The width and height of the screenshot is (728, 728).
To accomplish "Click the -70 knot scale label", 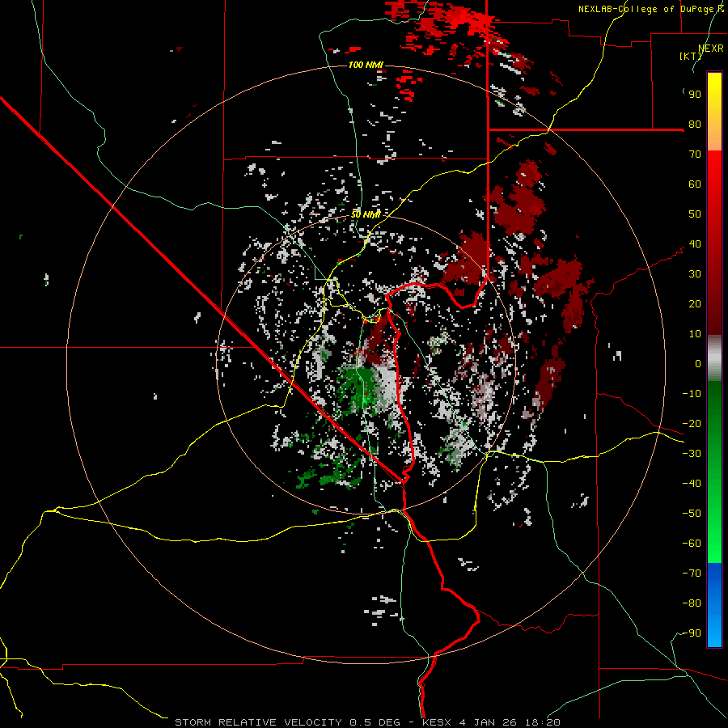I will pos(692,574).
